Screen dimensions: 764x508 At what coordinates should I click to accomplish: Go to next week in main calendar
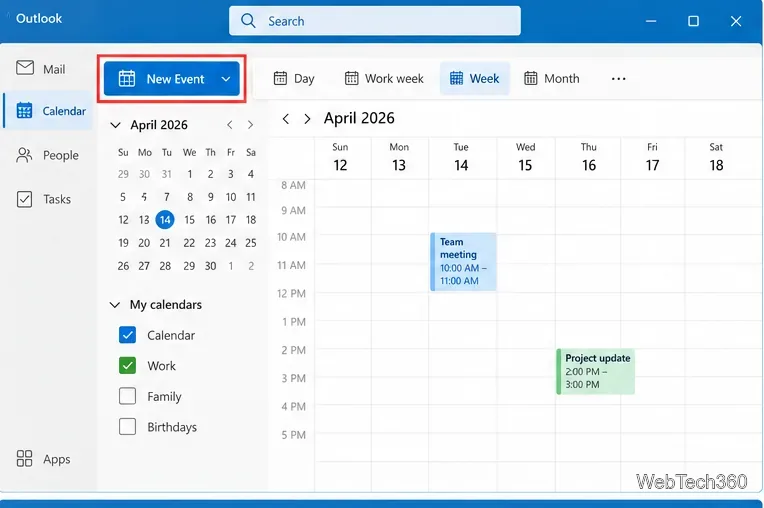click(307, 118)
